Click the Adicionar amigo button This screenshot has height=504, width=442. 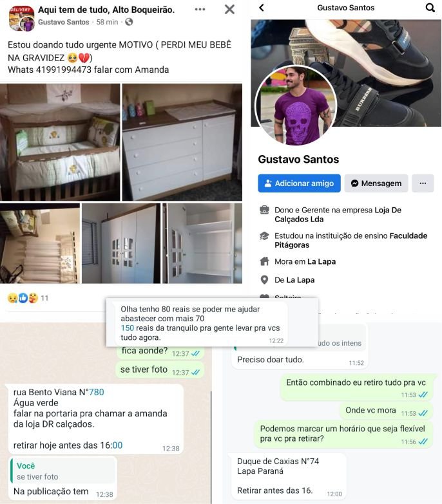pyautogui.click(x=299, y=183)
